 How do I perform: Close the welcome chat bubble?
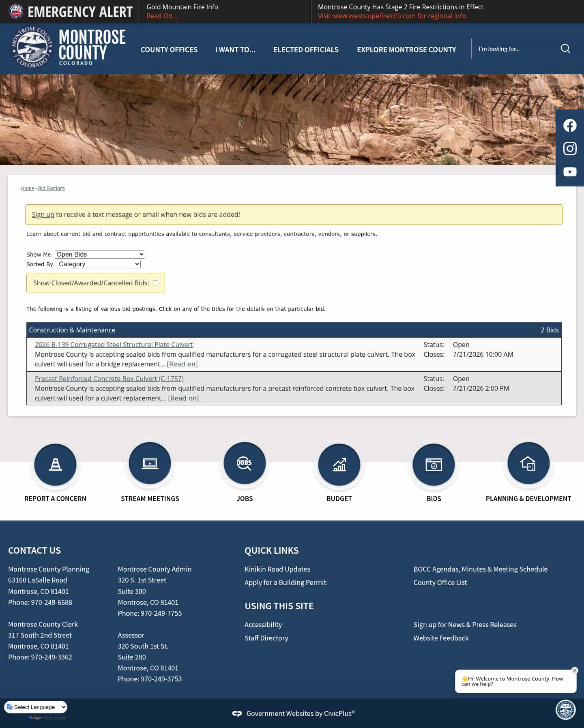(574, 670)
